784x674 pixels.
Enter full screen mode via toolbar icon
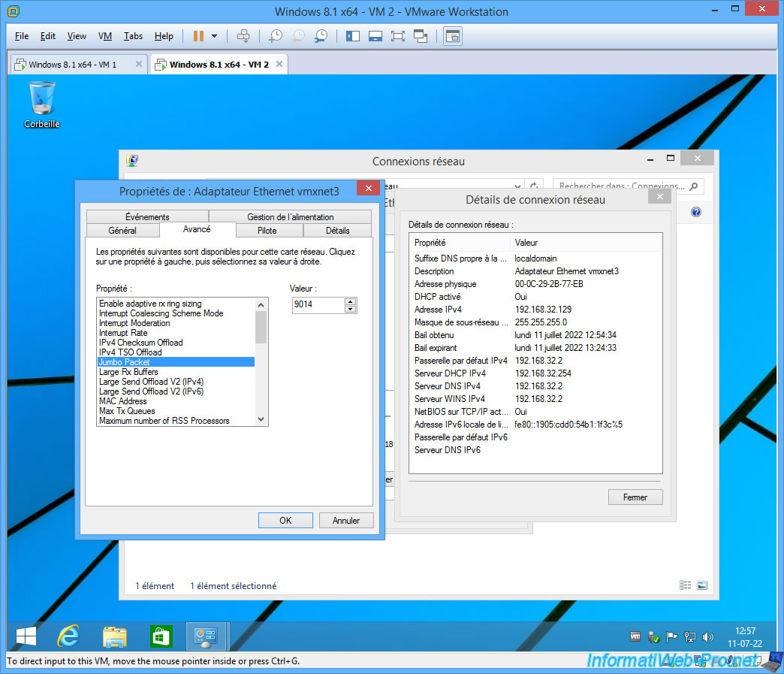click(397, 36)
